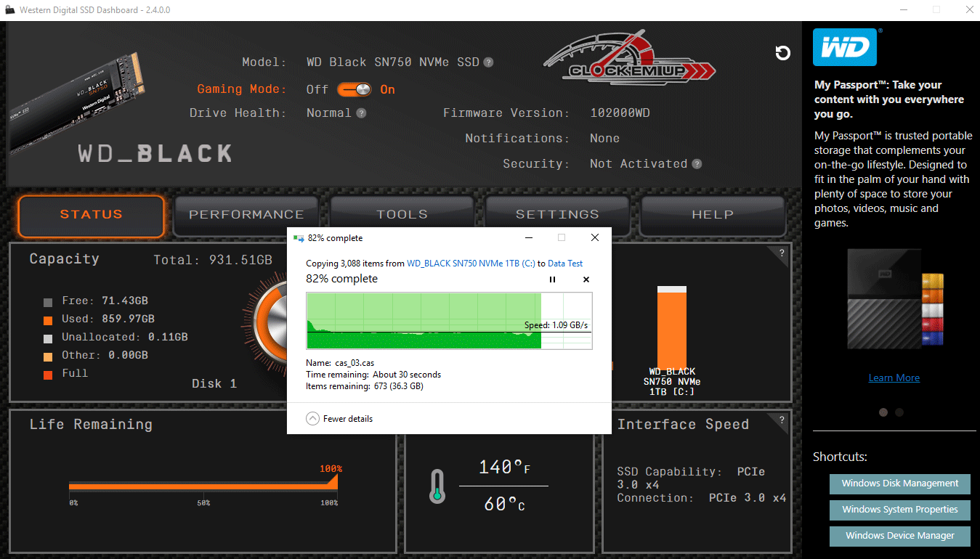Open the Data Test destination link
980x559 pixels.
click(565, 264)
